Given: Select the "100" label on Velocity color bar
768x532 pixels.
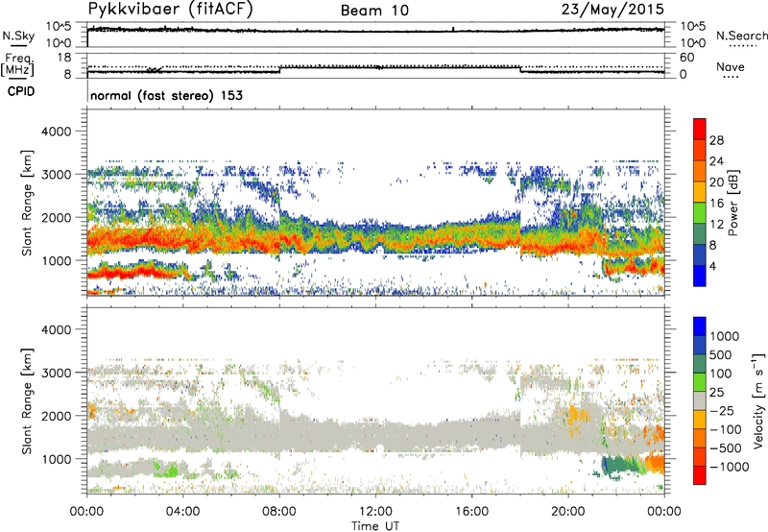Looking at the screenshot, I should 721,374.
